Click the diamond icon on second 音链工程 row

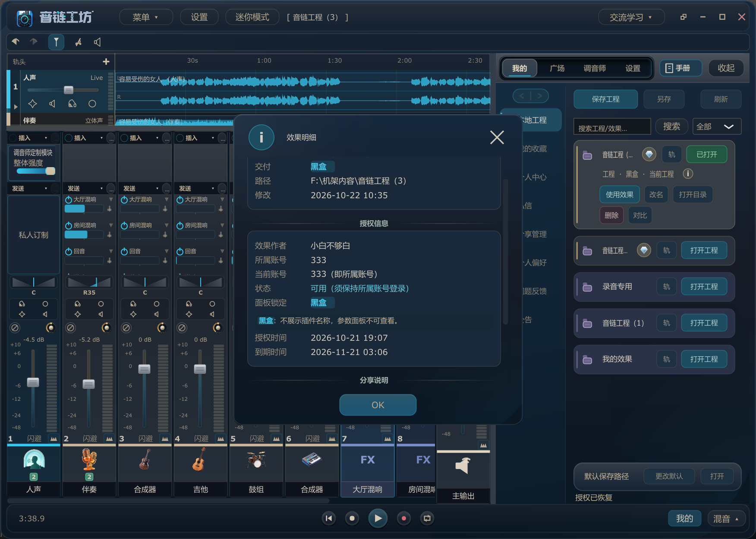[644, 250]
